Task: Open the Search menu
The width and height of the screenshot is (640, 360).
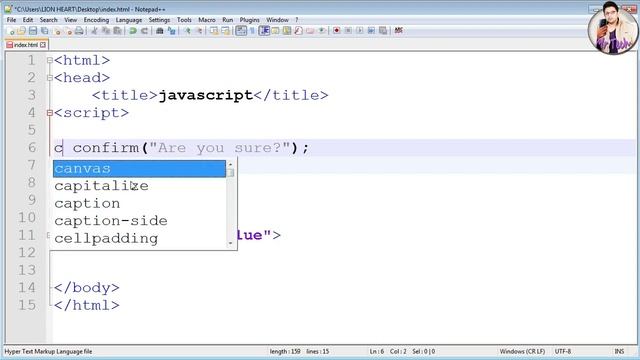Action: tap(49, 20)
